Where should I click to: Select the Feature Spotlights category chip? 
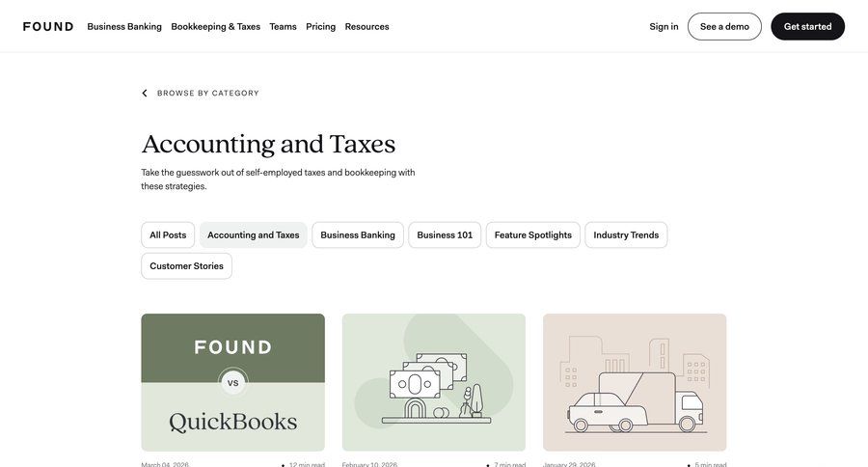tap(533, 234)
